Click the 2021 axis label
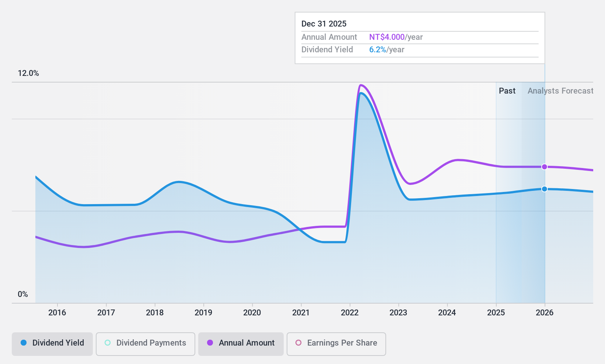The image size is (605, 364). point(301,313)
